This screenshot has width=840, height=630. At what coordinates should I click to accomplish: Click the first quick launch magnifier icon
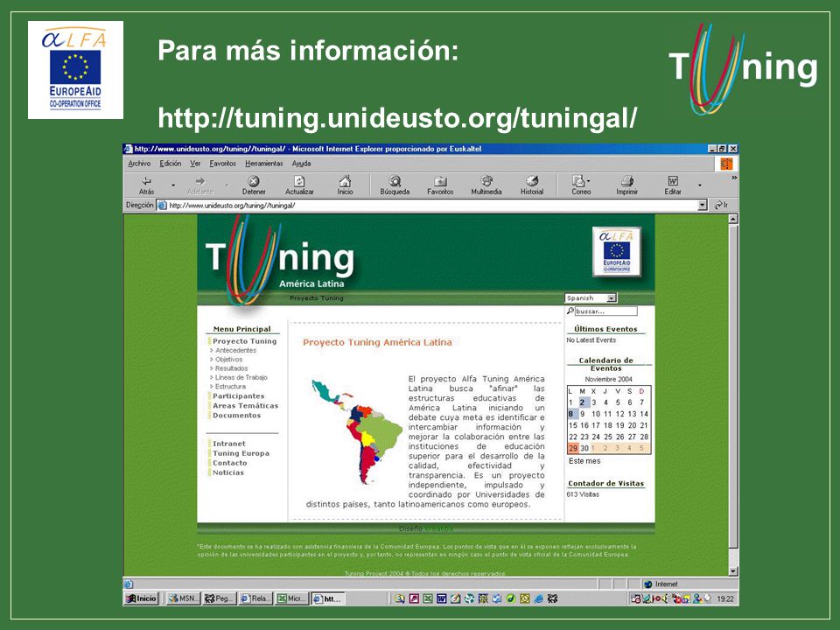(400, 598)
